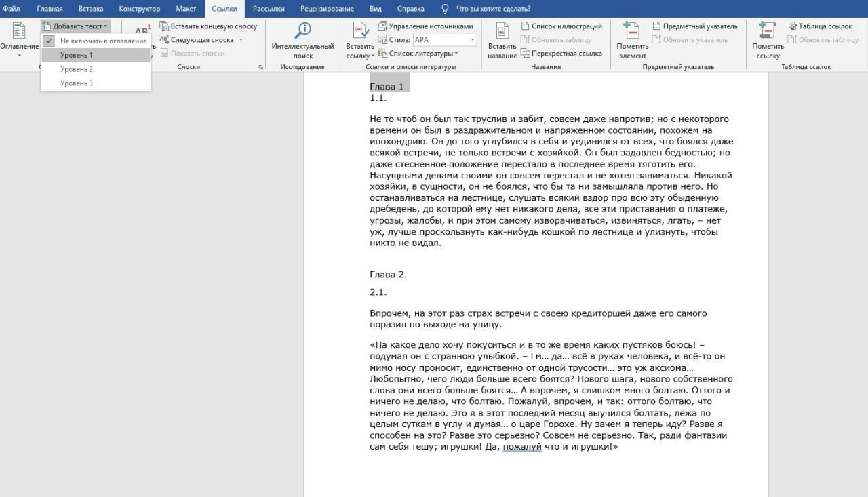Click the Пометить элемент index entry button
This screenshot has width=868, height=497.
tap(632, 41)
